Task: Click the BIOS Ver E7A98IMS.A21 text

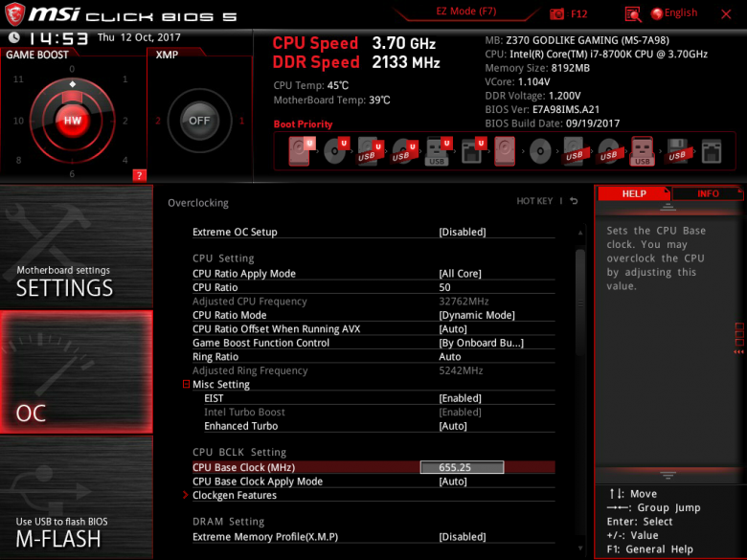Action: 542,109
